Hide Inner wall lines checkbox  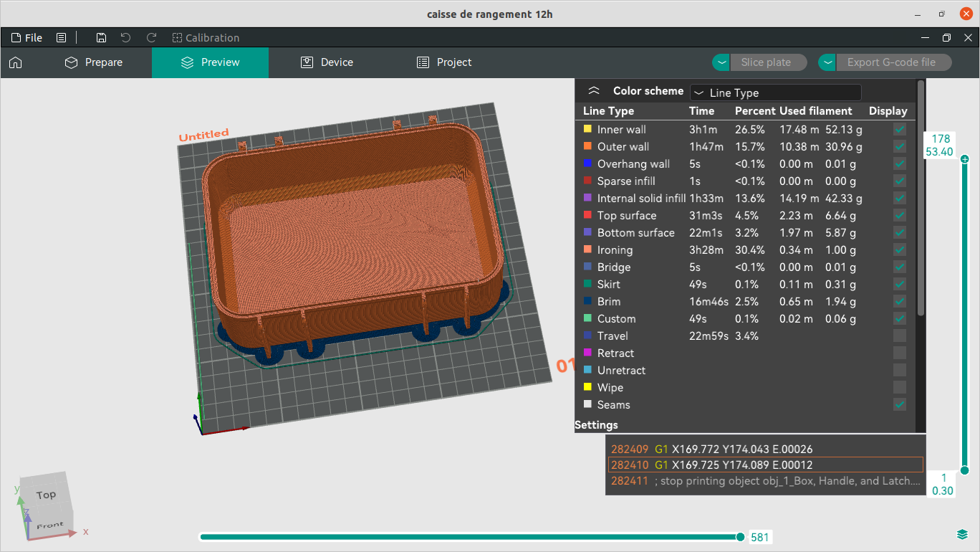[899, 130]
